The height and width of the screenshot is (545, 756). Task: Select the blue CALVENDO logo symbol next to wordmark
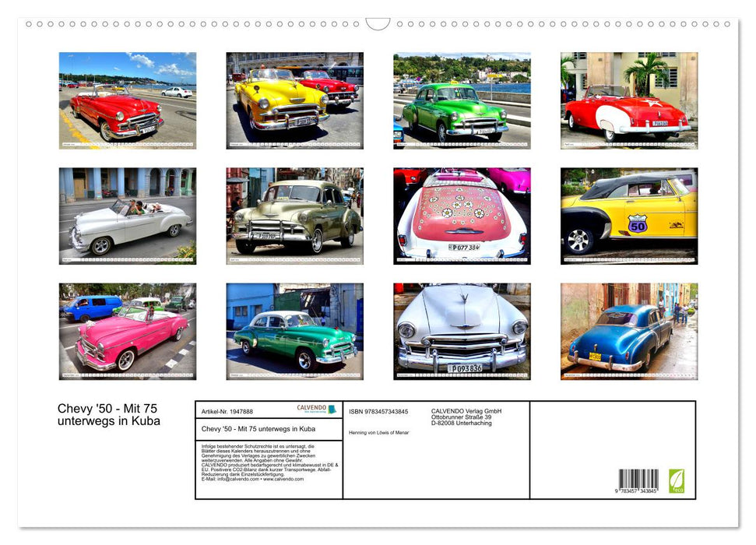331,409
